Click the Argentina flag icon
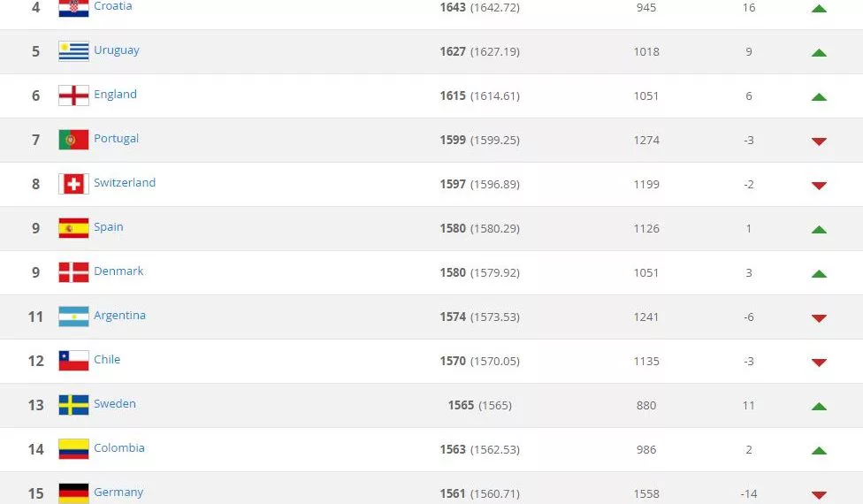Viewport: 863px width, 504px height. pos(73,317)
